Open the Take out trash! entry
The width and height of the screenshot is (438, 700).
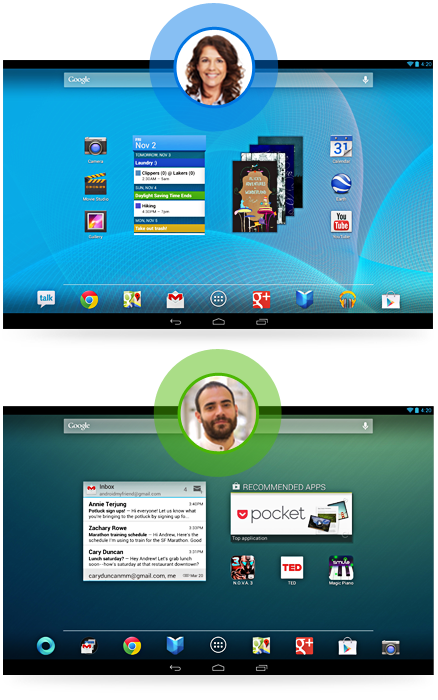pyautogui.click(x=170, y=228)
